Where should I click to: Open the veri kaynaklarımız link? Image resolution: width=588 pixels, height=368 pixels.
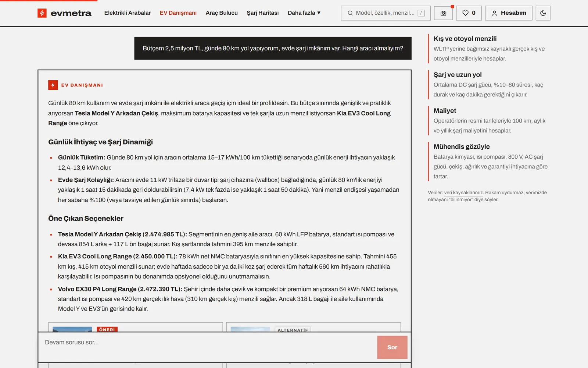[x=463, y=192]
